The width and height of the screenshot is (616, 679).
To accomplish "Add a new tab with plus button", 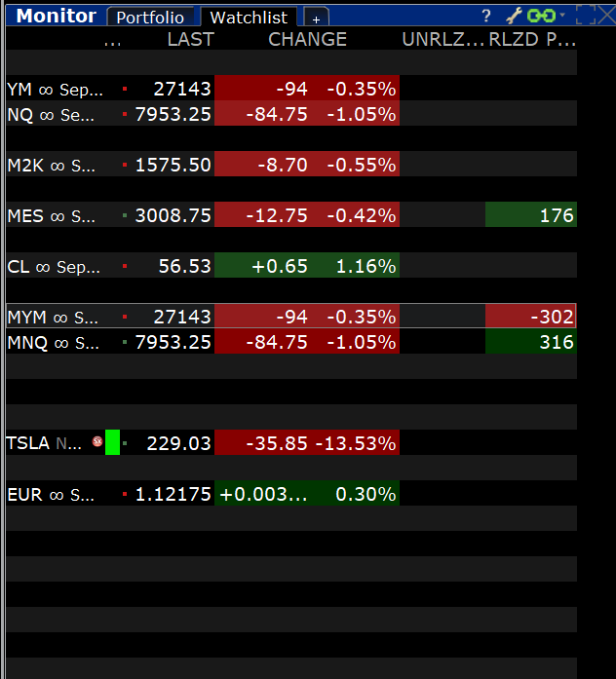I will [x=316, y=19].
